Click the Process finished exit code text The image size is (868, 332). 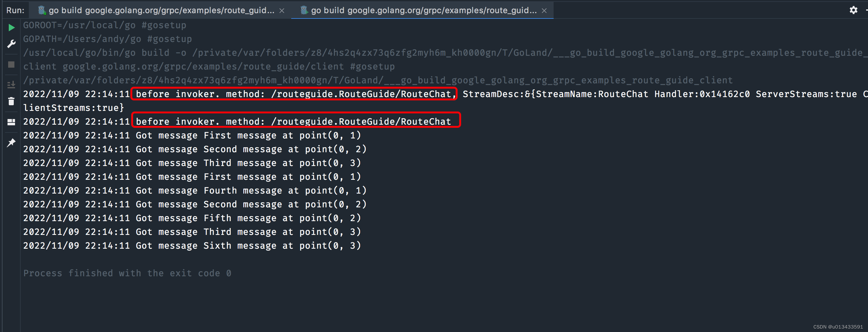click(127, 273)
